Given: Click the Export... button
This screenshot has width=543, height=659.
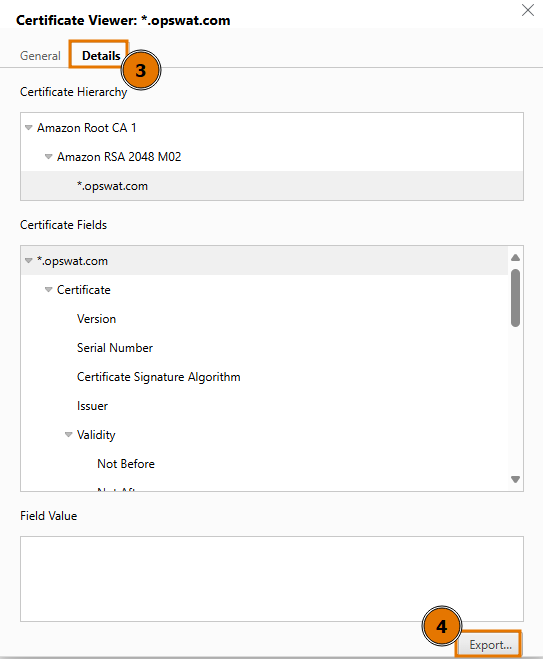Looking at the screenshot, I should (x=490, y=645).
